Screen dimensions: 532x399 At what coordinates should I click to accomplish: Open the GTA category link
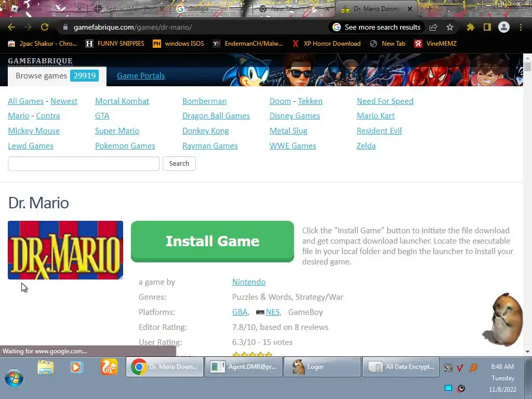[x=102, y=116]
